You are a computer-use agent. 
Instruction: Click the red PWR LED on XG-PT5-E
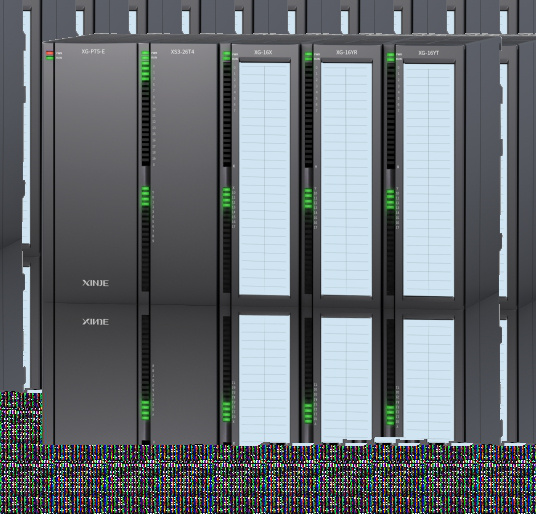pos(50,53)
